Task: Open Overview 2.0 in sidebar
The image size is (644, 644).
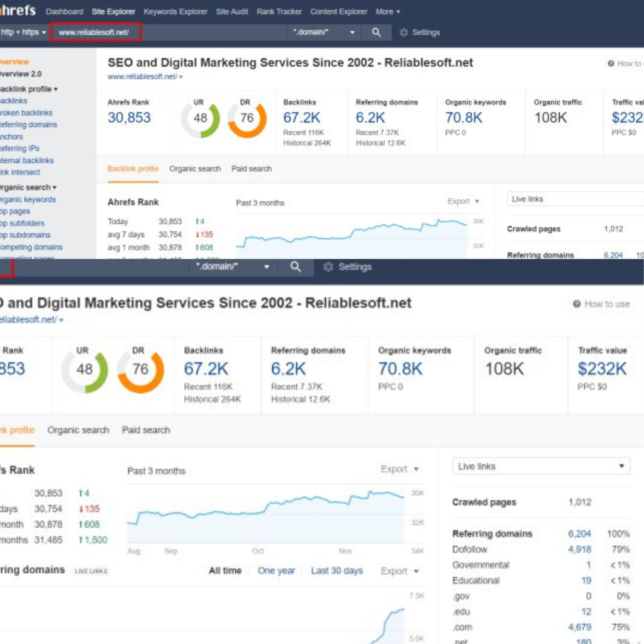Action: point(21,74)
